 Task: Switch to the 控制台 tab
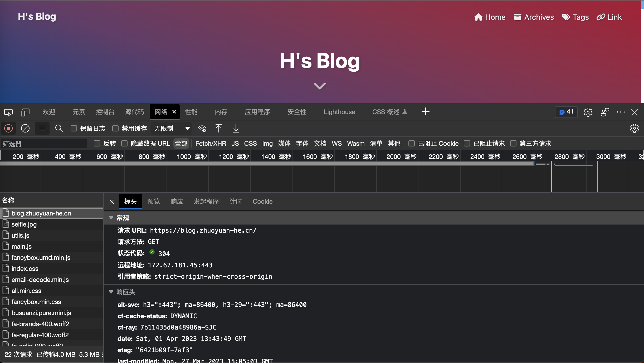point(105,112)
